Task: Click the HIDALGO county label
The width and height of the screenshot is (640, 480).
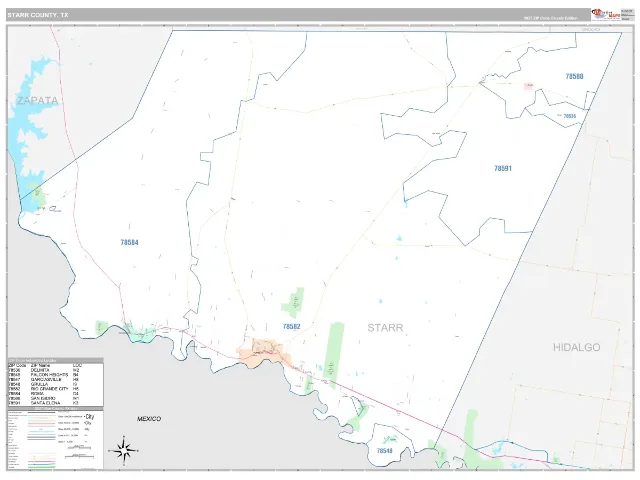Action: click(x=576, y=347)
